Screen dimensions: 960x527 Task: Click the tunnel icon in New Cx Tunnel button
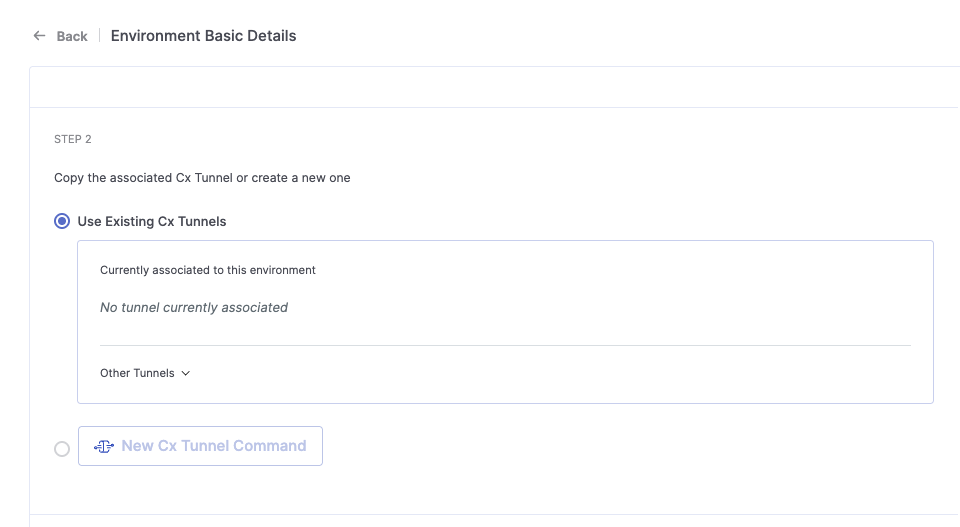coord(103,446)
